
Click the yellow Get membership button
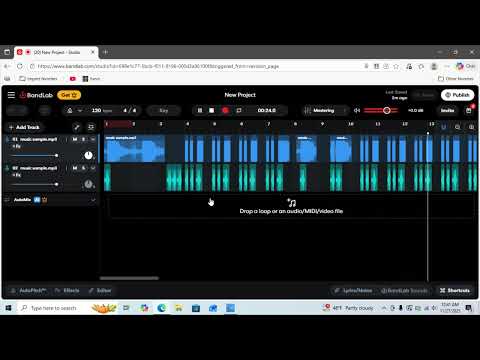[x=69, y=95]
